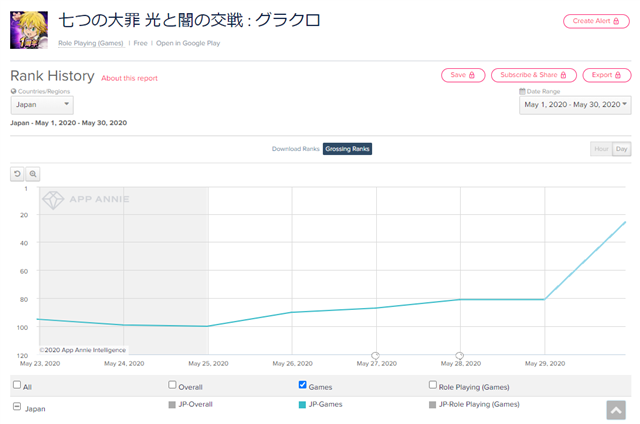Click the Free price label
The image size is (640, 424).
pyautogui.click(x=140, y=43)
